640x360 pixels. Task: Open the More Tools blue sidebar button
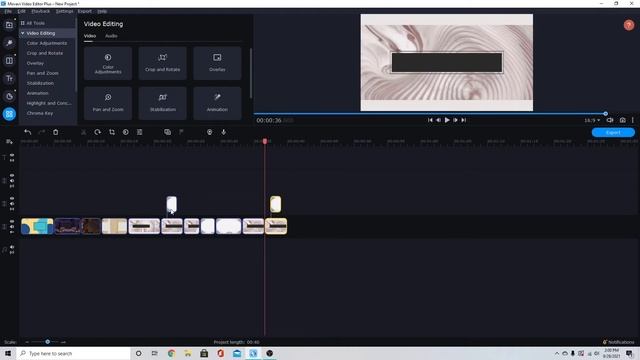[9, 114]
